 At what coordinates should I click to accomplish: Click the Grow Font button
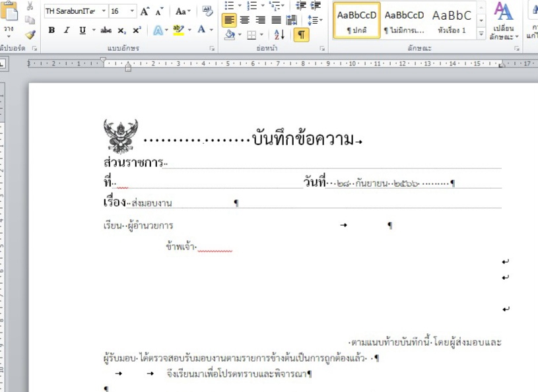[144, 10]
